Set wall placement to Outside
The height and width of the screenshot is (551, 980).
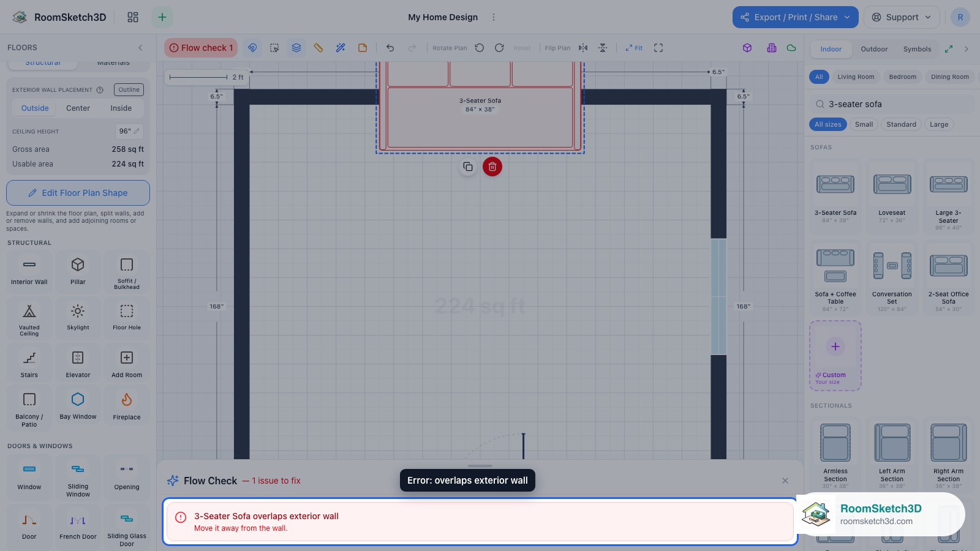(35, 108)
